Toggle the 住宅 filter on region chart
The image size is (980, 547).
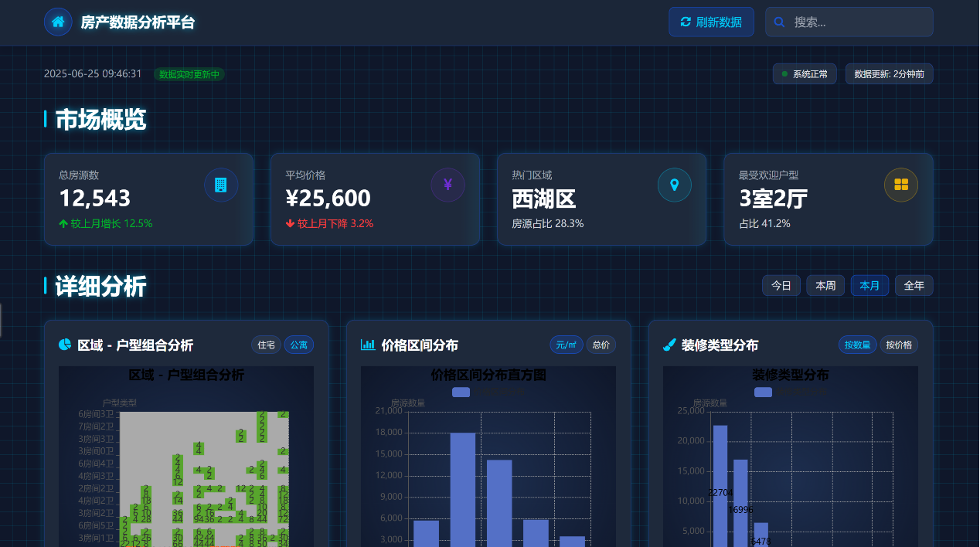point(266,345)
